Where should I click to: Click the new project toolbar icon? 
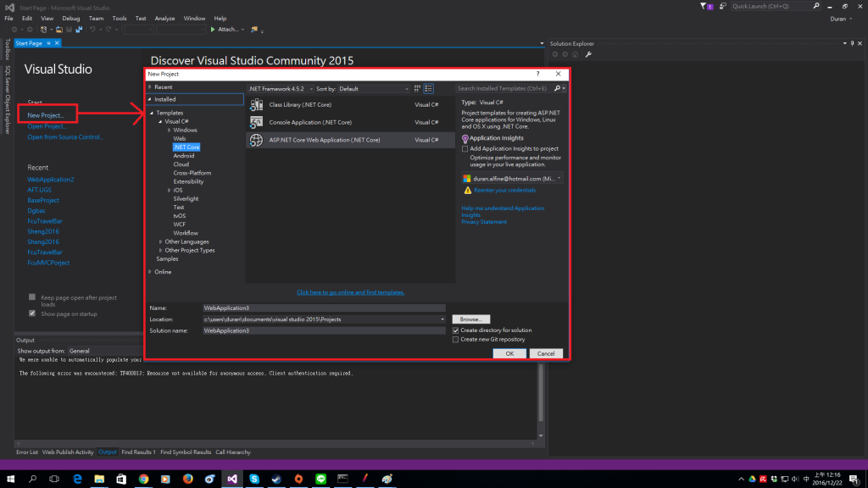43,30
